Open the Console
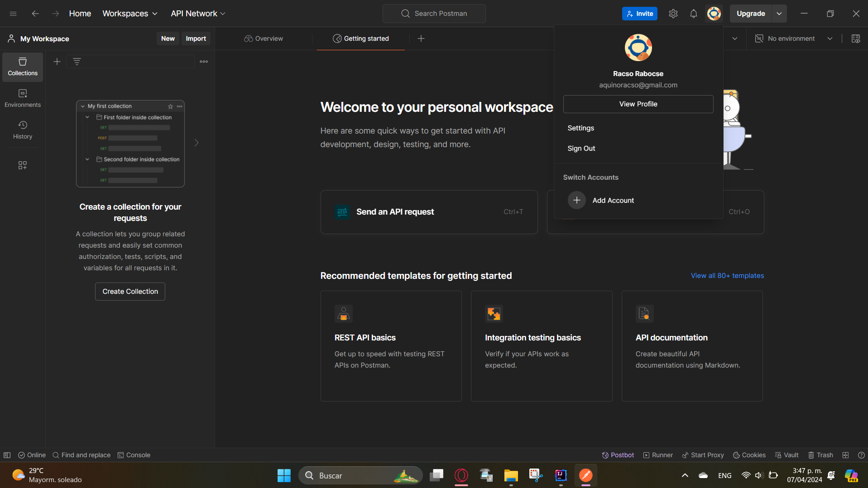Viewport: 868px width, 488px height. [134, 455]
